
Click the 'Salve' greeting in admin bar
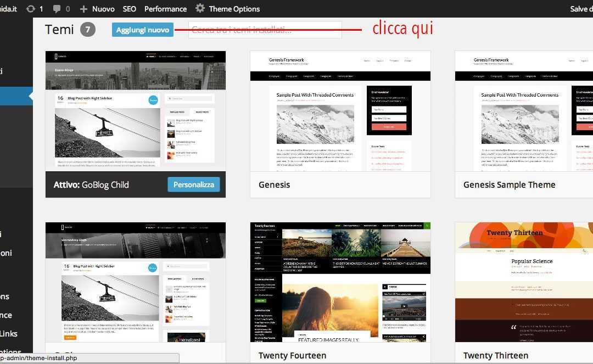(x=581, y=9)
